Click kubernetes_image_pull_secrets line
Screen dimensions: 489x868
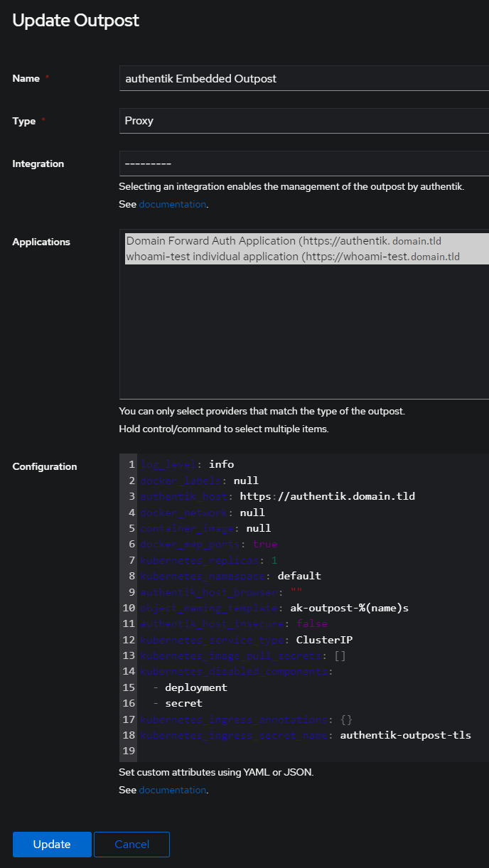(x=243, y=655)
